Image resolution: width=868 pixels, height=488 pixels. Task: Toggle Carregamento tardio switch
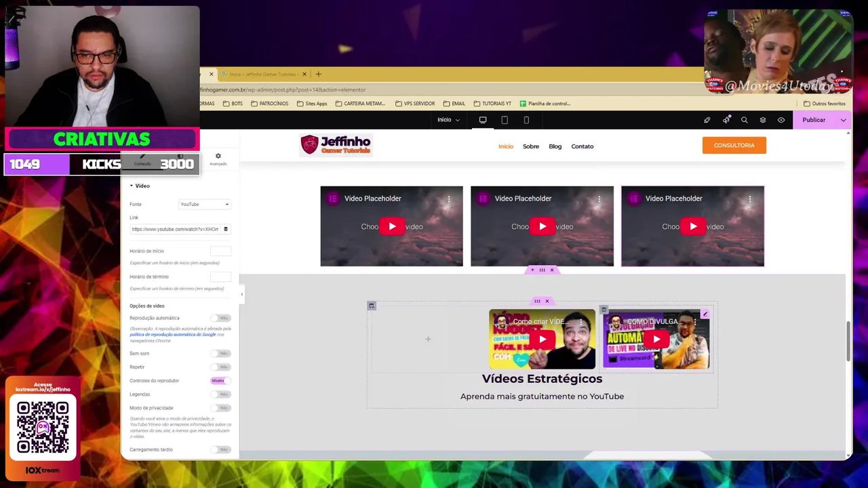point(220,449)
